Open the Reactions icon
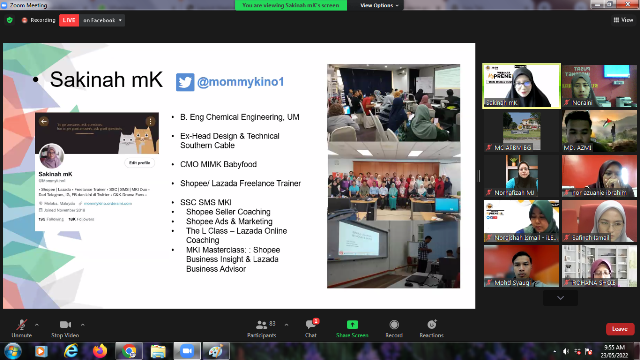This screenshot has height=360, width=640. 432,324
